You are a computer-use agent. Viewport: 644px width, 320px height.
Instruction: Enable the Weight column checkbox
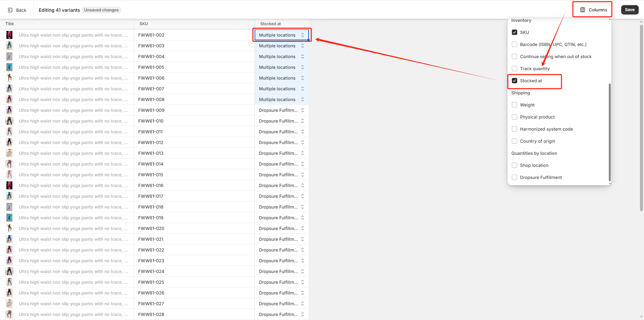tap(515, 105)
